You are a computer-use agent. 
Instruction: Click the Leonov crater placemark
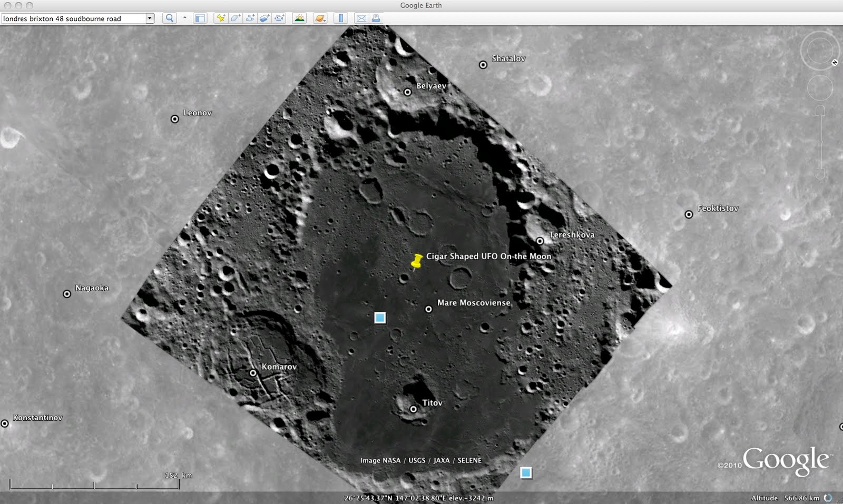(x=175, y=119)
